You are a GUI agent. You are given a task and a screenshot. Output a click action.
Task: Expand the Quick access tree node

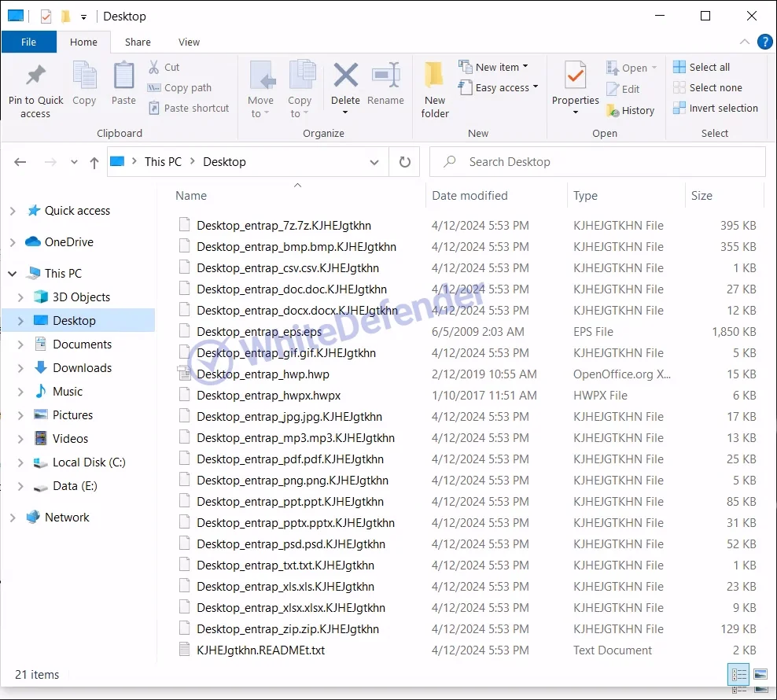click(x=13, y=211)
